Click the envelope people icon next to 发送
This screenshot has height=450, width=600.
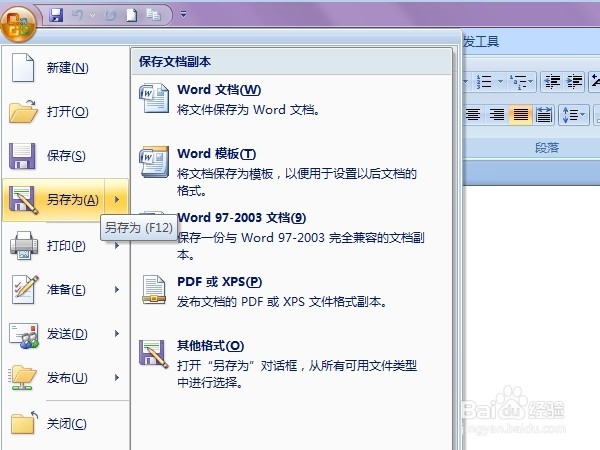(24, 336)
